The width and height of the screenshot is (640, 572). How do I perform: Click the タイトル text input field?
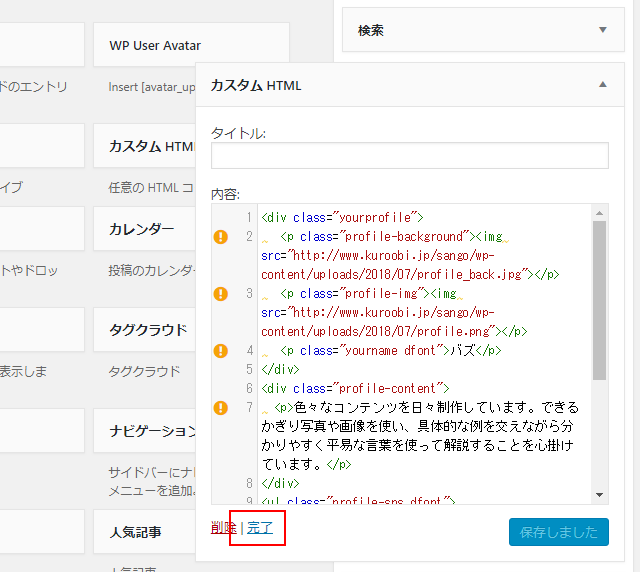[x=409, y=155]
